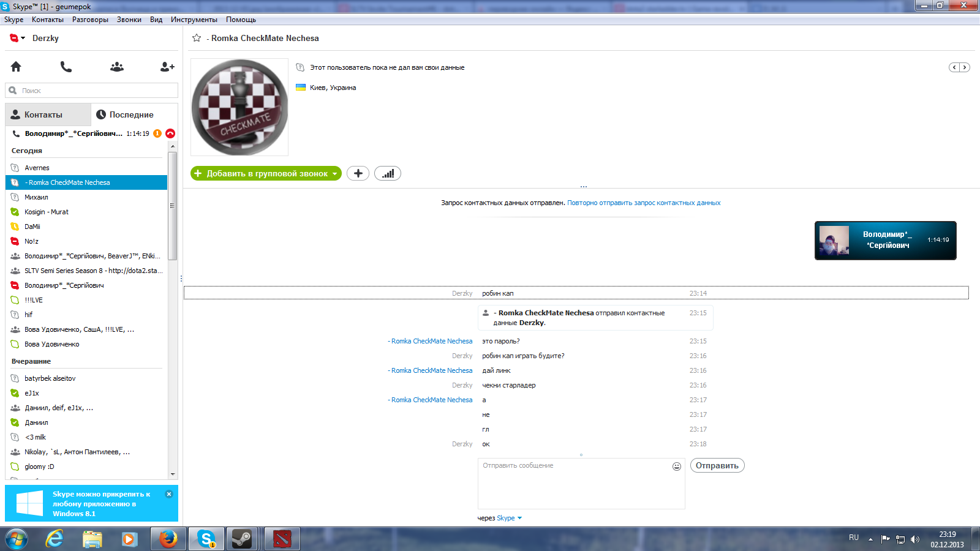The image size is (980, 551).
Task: Hang up the ongoing call in sidebar
Action: 170,133
